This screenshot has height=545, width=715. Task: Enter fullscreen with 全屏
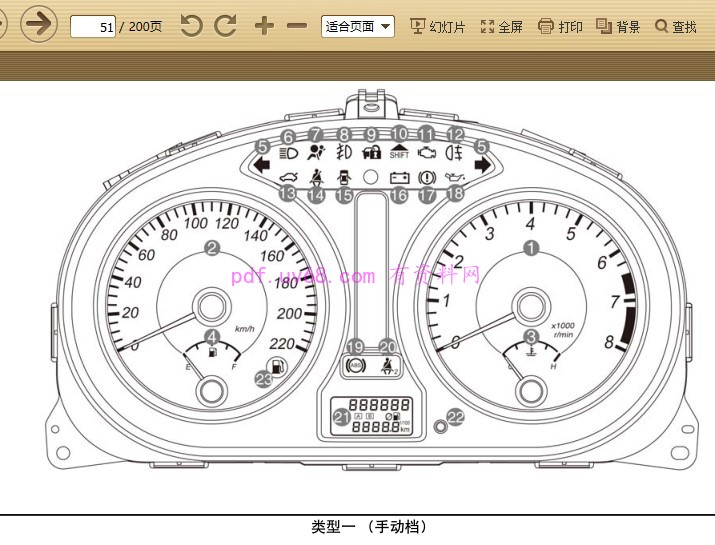click(x=501, y=27)
